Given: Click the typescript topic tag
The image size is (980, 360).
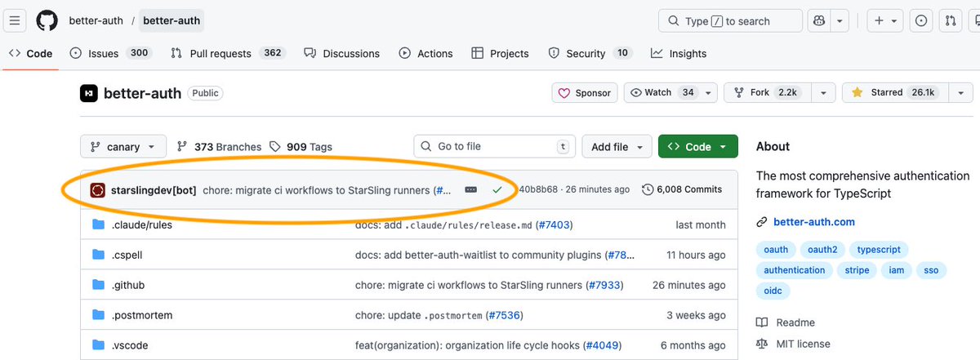Looking at the screenshot, I should click(x=878, y=250).
